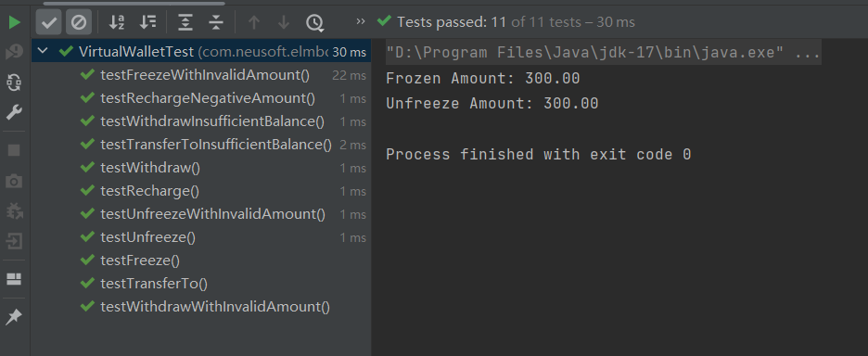
Task: Show more toolbar actions via double chevron
Action: [x=361, y=21]
